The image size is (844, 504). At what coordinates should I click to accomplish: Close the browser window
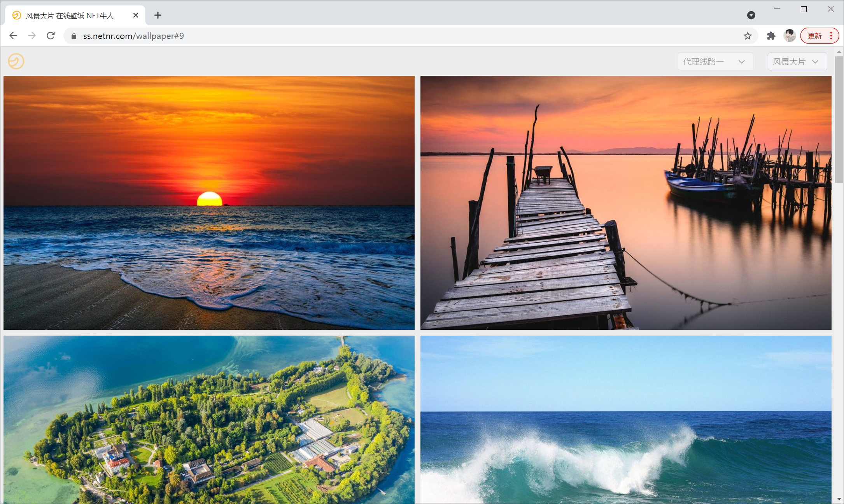point(830,9)
